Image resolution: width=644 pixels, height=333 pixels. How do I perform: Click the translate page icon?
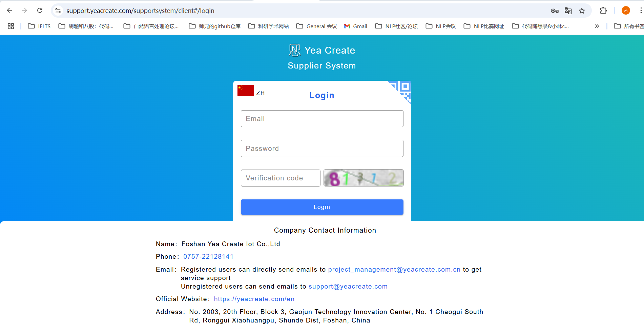pos(568,11)
